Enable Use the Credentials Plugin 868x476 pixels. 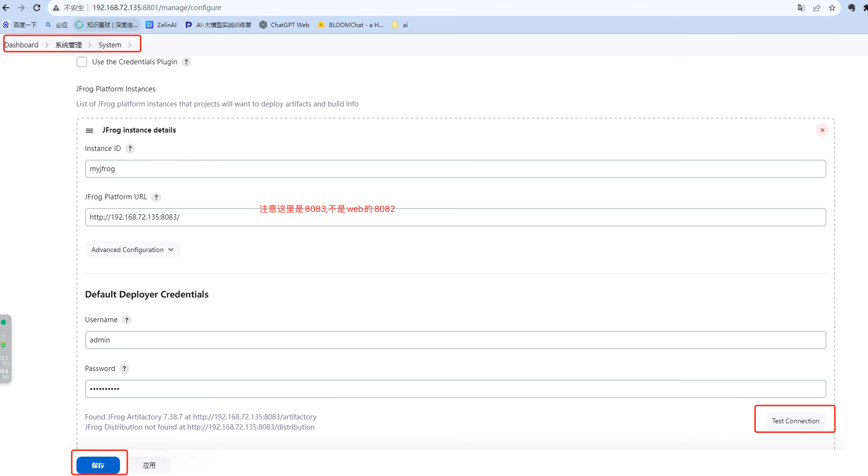click(82, 62)
